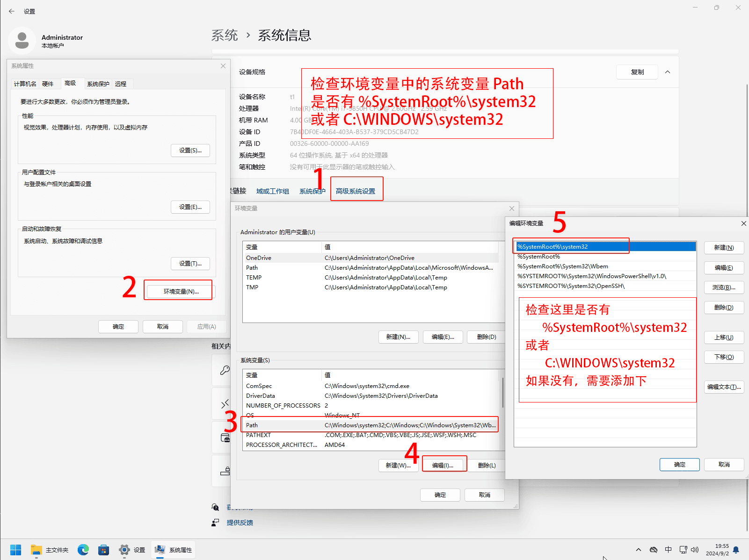Click 环境变量(N)... button

point(181,291)
